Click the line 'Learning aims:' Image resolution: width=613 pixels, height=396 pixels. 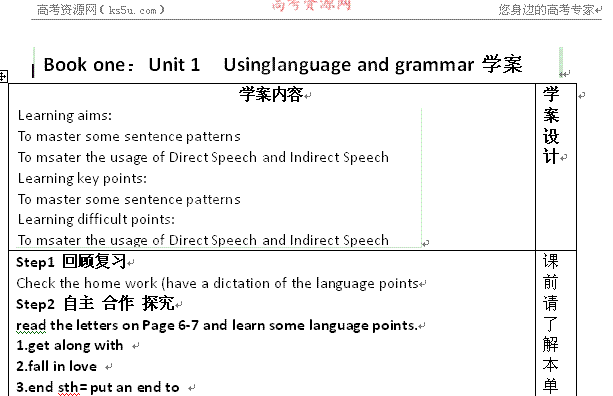(65, 116)
